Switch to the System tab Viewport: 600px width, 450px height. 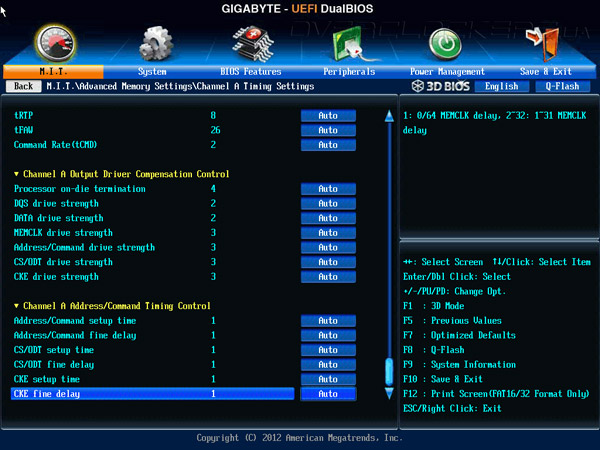(152, 72)
